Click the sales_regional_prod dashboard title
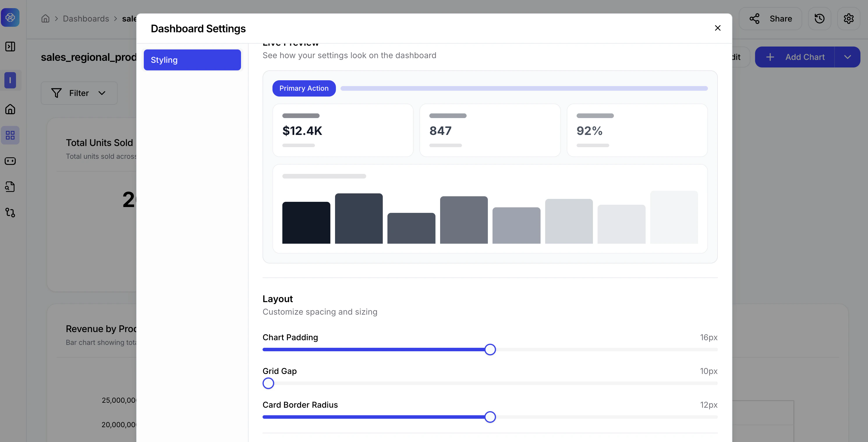This screenshot has width=868, height=442. click(88, 57)
